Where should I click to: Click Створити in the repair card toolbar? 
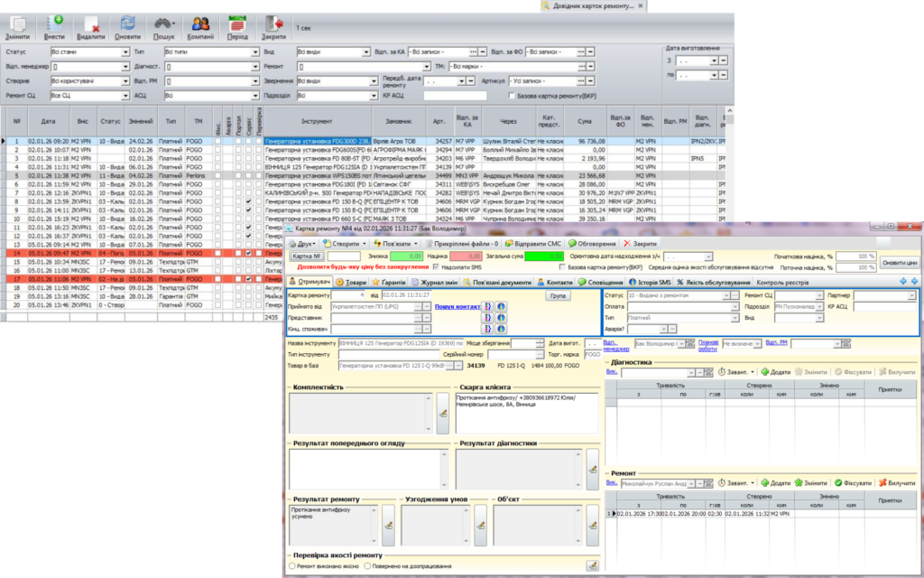coord(344,244)
